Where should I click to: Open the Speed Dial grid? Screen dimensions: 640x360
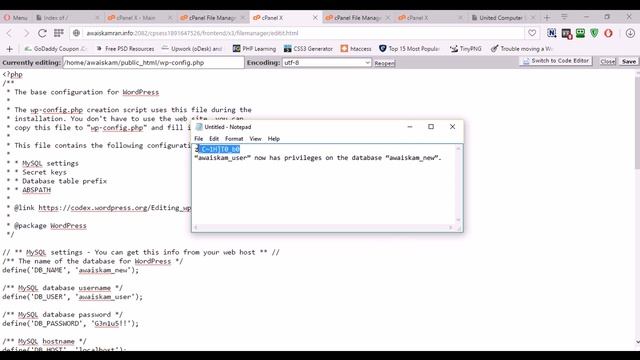click(59, 33)
